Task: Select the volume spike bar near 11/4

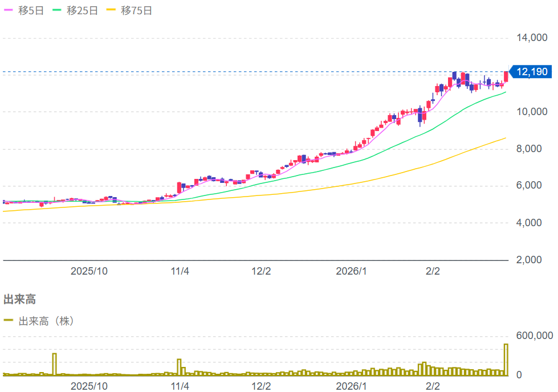Action: [x=179, y=366]
